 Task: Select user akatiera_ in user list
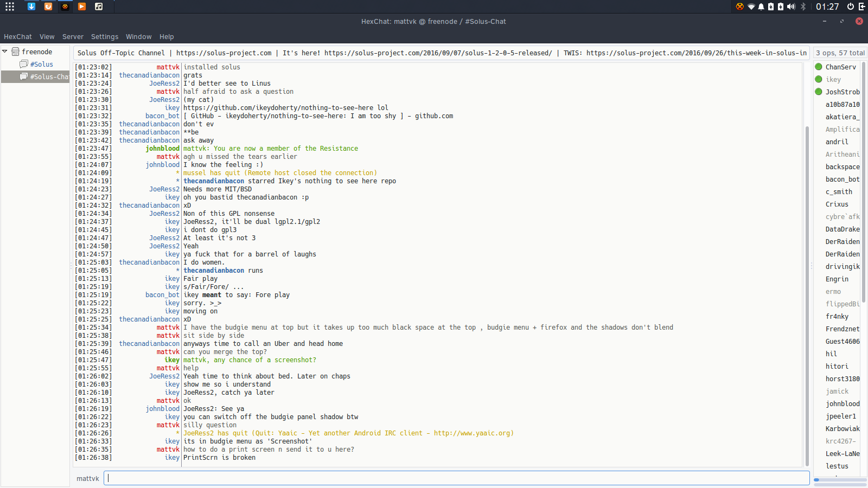(x=843, y=117)
